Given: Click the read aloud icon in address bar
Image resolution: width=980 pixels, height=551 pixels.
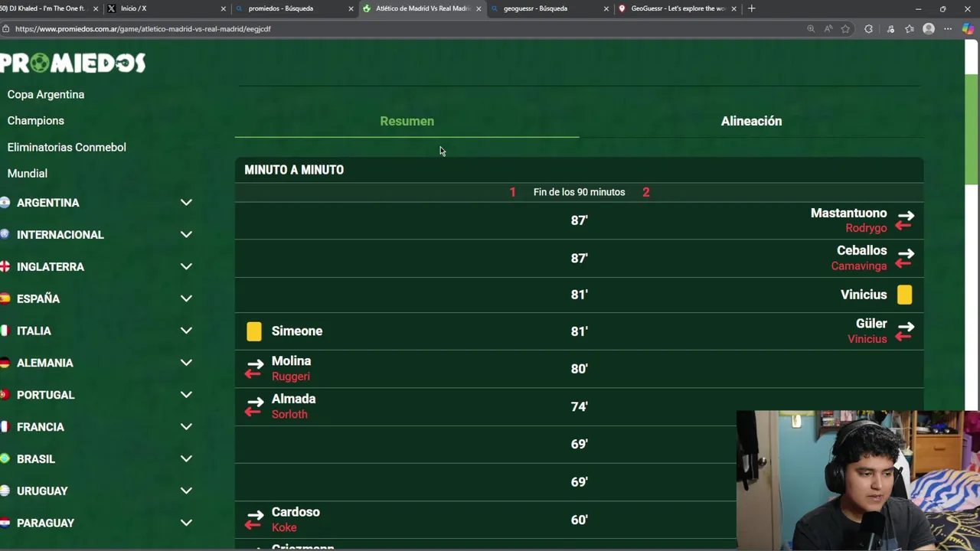Looking at the screenshot, I should click(828, 29).
